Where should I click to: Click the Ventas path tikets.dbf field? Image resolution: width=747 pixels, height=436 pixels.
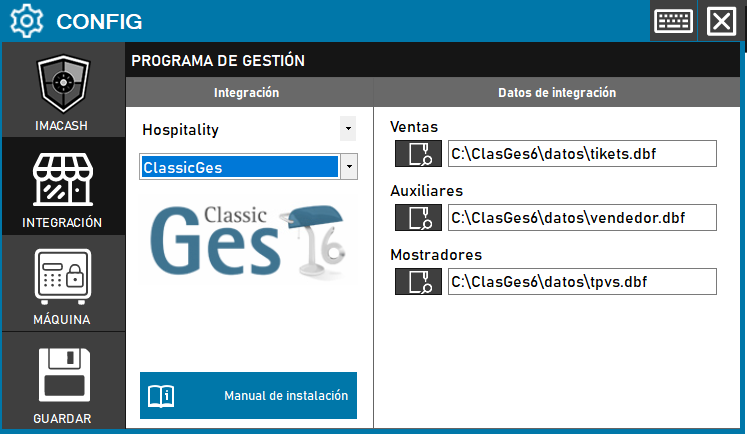[582, 154]
